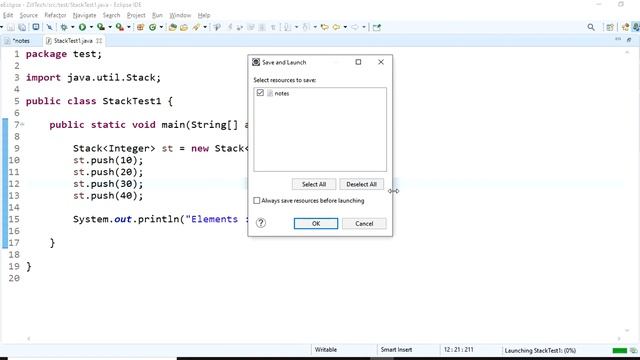Toggle Skip All Breakpoints icon
The image size is (640, 360).
click(49, 27)
